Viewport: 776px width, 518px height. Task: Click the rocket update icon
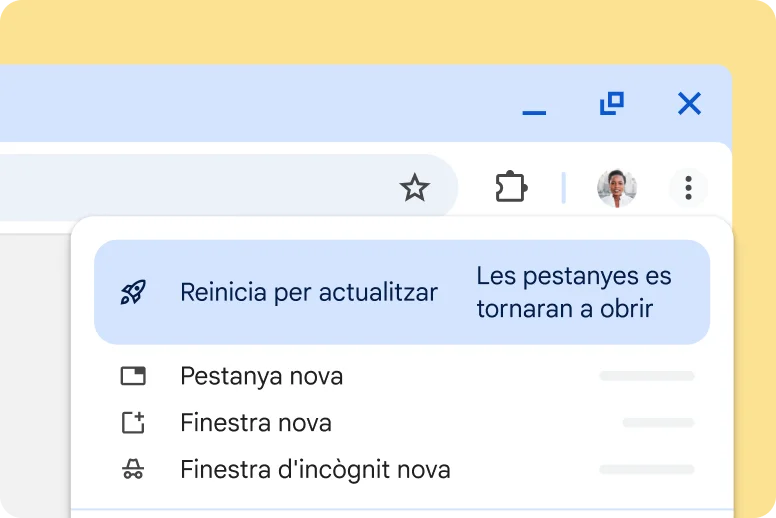click(x=133, y=292)
